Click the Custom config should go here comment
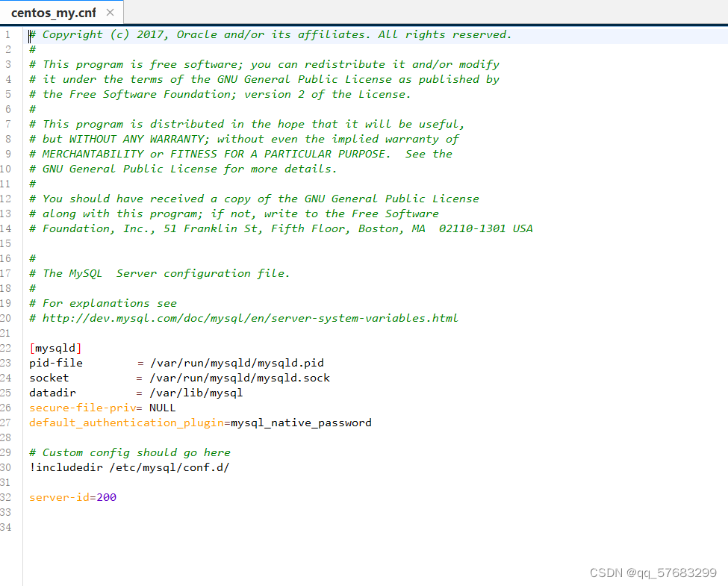 pyautogui.click(x=131, y=452)
